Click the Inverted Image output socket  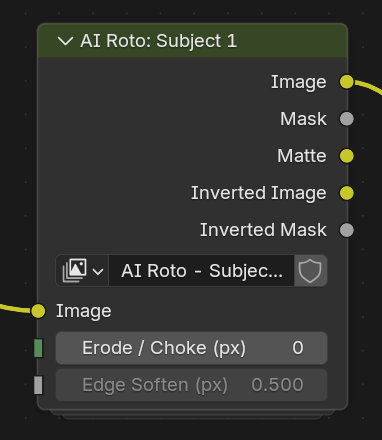[x=347, y=193]
